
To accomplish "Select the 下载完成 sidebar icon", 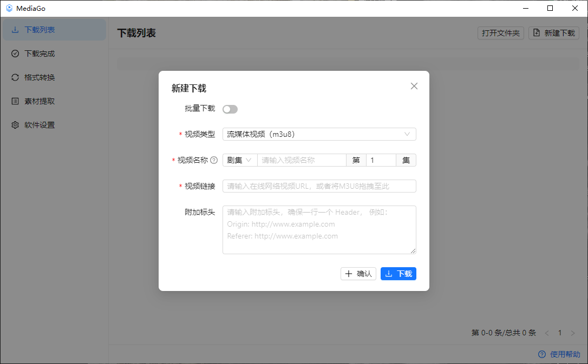I will [x=15, y=54].
